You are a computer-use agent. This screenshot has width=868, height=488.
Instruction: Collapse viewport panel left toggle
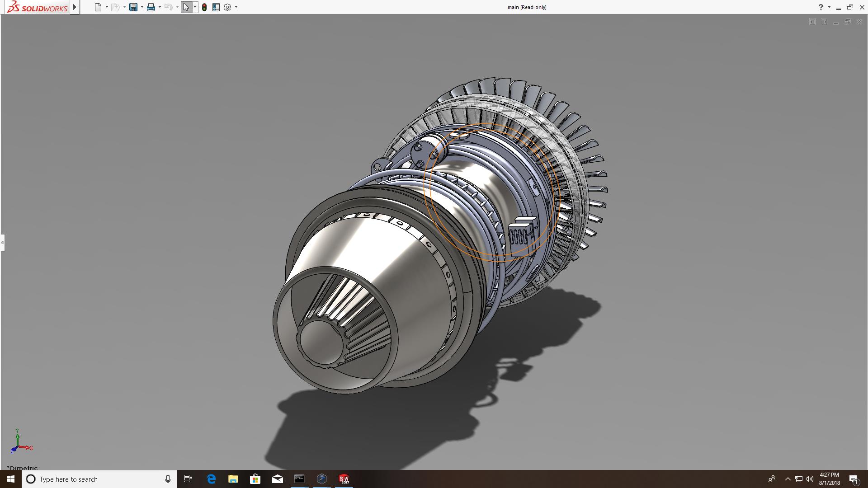coord(812,22)
